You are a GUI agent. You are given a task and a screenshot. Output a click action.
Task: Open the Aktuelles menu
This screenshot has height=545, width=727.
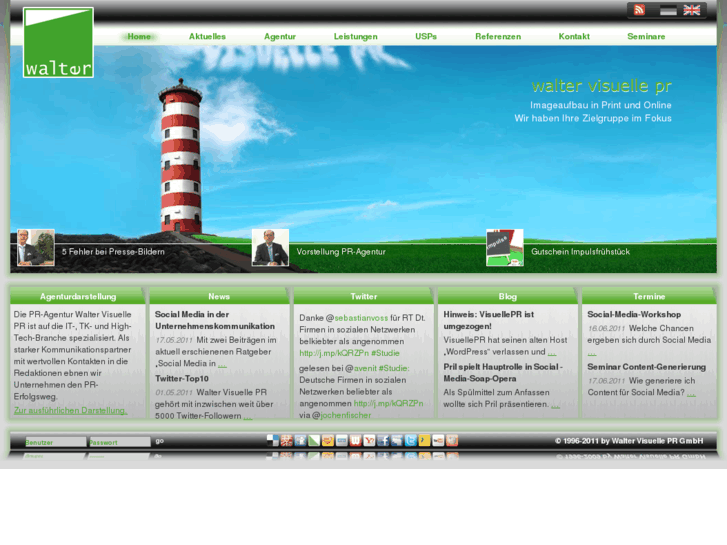pos(207,36)
